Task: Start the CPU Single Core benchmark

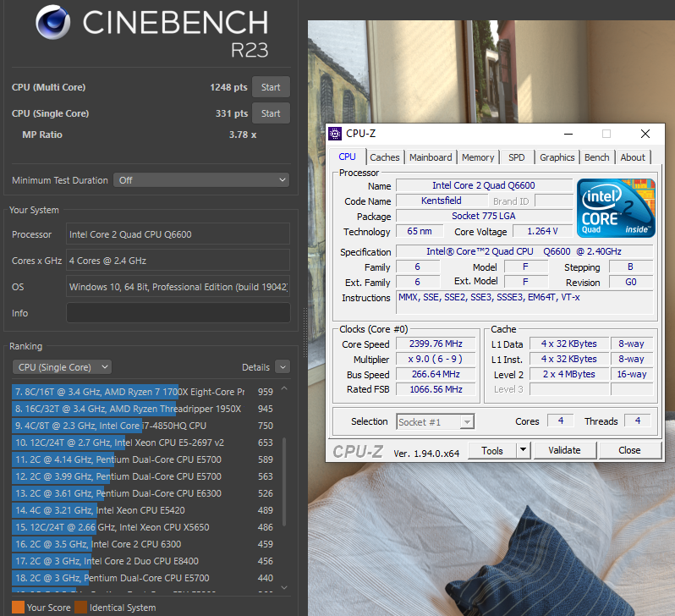Action: (271, 113)
